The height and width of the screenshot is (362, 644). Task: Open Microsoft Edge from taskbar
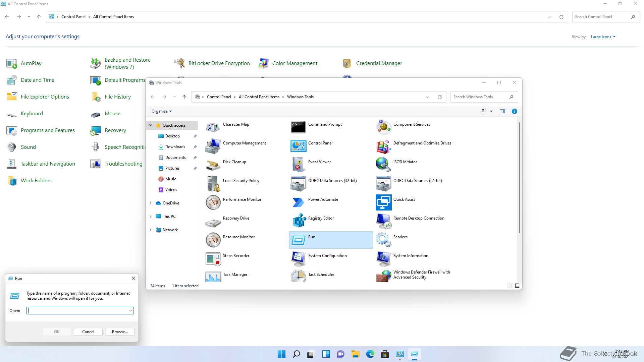(370, 354)
